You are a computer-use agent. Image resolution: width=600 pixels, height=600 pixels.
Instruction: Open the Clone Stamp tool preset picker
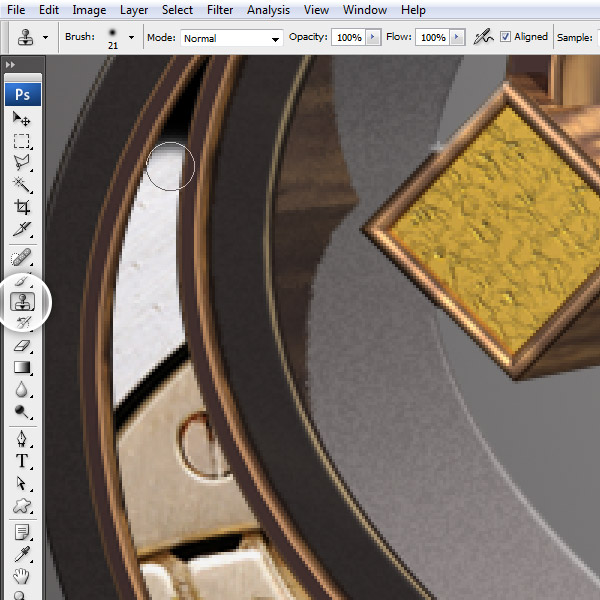[46, 38]
